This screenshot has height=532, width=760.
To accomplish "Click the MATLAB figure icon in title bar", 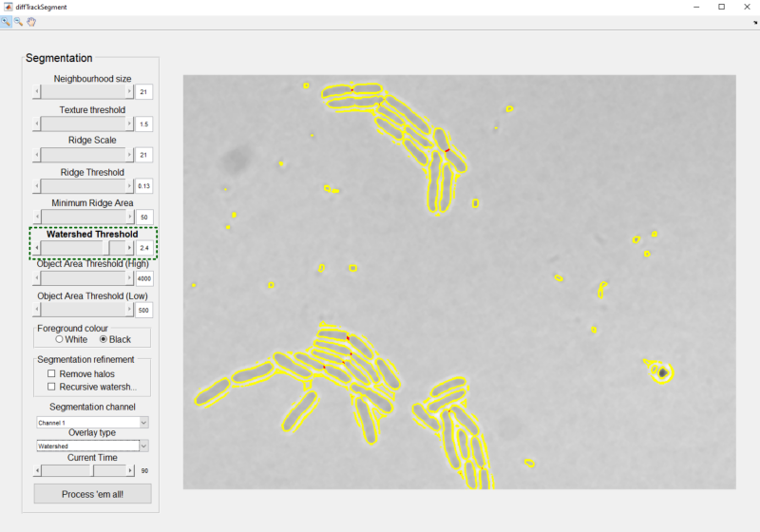I will pyautogui.click(x=8, y=7).
